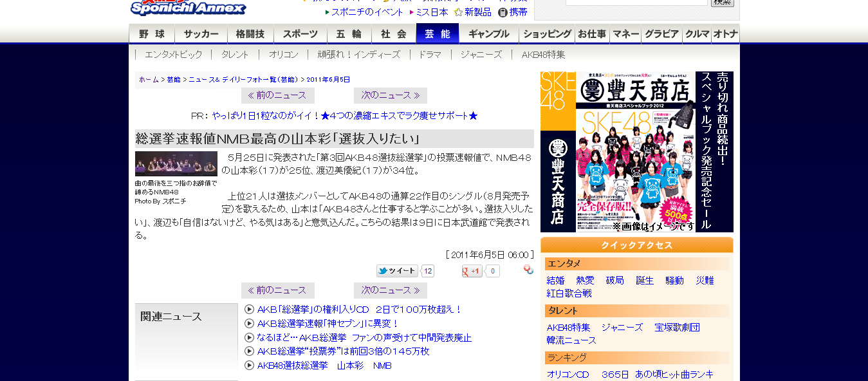
Task: Open the タレント submenu item
Action: pos(235,55)
